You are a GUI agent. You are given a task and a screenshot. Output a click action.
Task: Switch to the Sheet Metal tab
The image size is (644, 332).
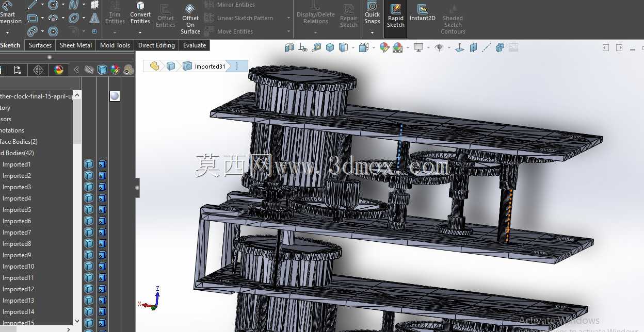[76, 45]
